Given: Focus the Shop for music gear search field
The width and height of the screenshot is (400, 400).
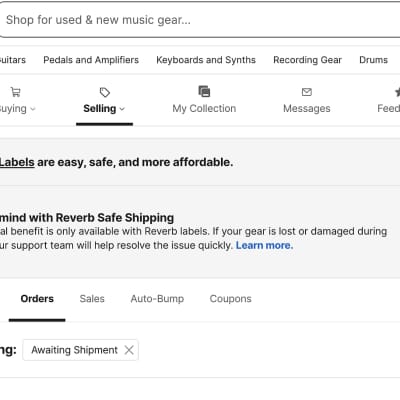Looking at the screenshot, I should (200, 20).
